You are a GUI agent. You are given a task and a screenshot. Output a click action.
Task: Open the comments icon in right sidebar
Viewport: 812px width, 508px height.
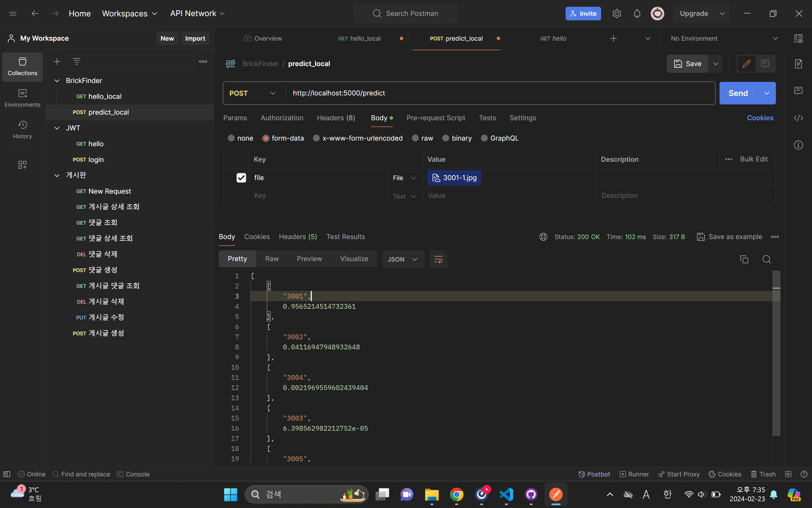point(798,91)
